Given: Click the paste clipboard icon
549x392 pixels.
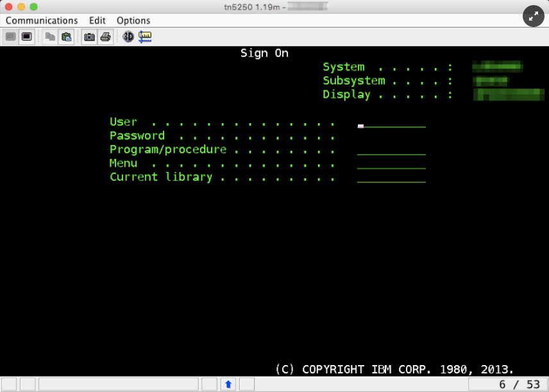Looking at the screenshot, I should 66,37.
